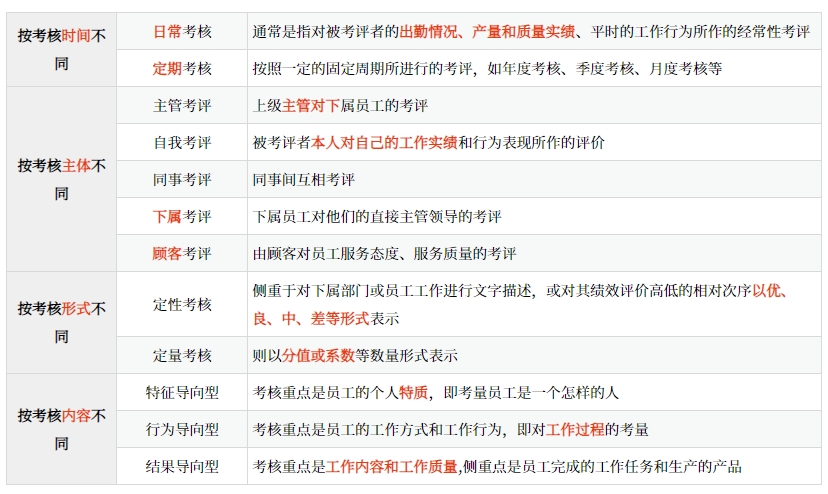Select the 主管考评 cell

[182, 106]
